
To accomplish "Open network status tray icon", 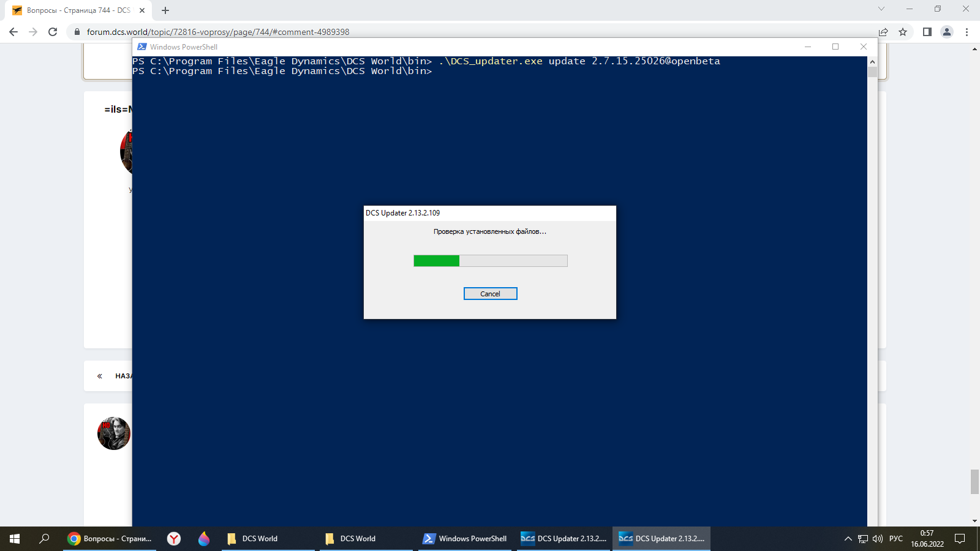I will tap(863, 539).
